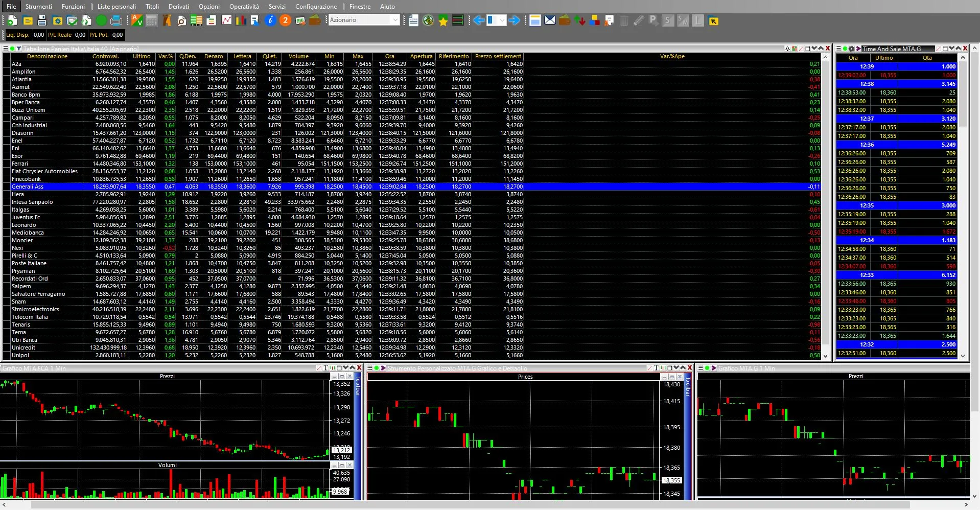The height and width of the screenshot is (510, 980).
Task: Open the File menu
Action: pyautogui.click(x=11, y=7)
